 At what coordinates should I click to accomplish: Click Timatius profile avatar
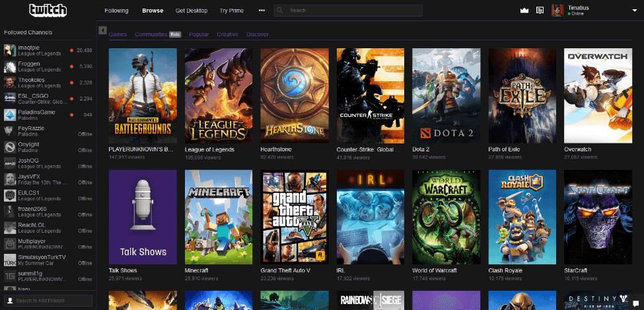557,11
